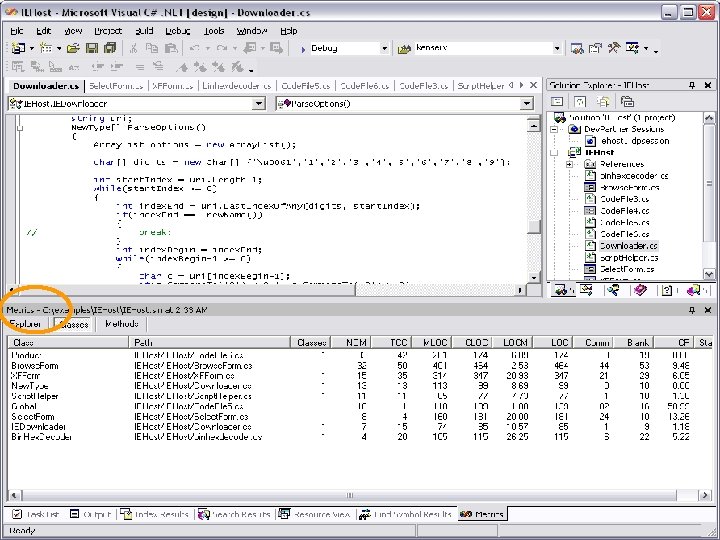720x540 pixels.
Task: Click the Properties icon in Solution Explorer toolbar
Action: (x=627, y=101)
